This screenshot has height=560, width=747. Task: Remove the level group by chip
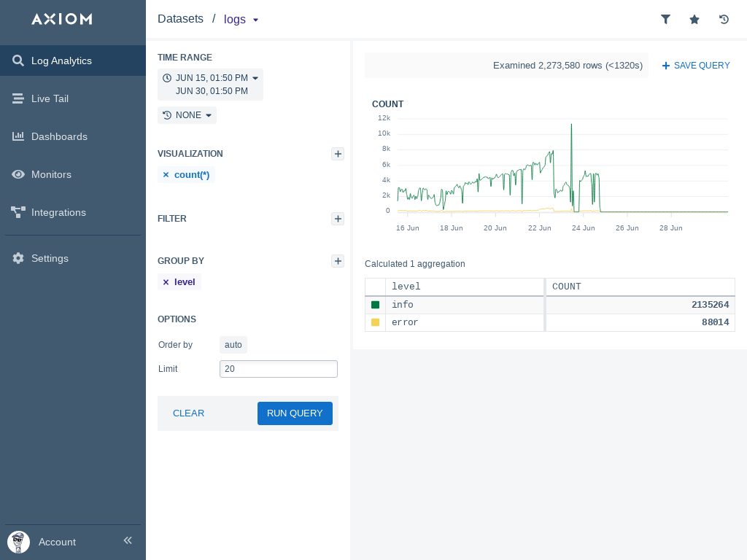[166, 282]
